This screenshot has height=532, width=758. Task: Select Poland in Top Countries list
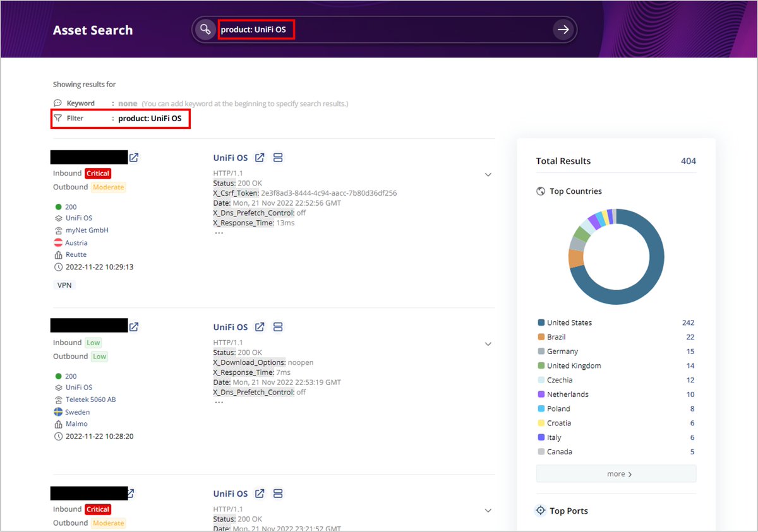pos(558,409)
